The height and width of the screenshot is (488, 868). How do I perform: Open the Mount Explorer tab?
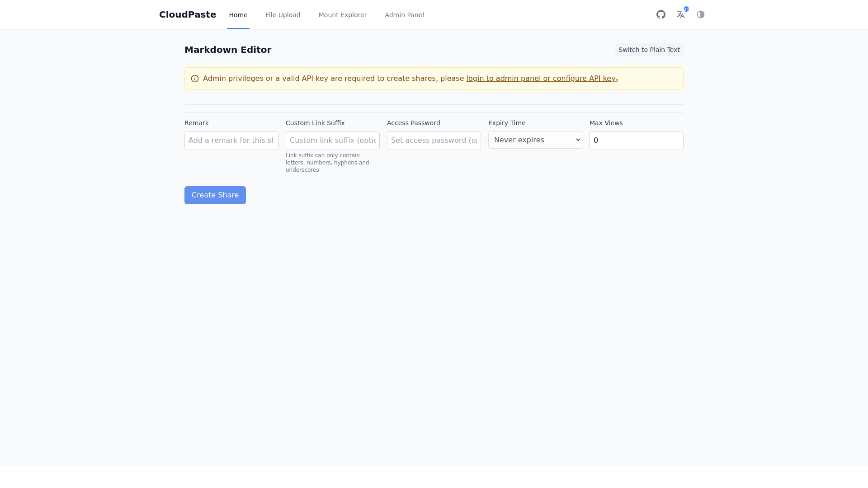pyautogui.click(x=343, y=15)
